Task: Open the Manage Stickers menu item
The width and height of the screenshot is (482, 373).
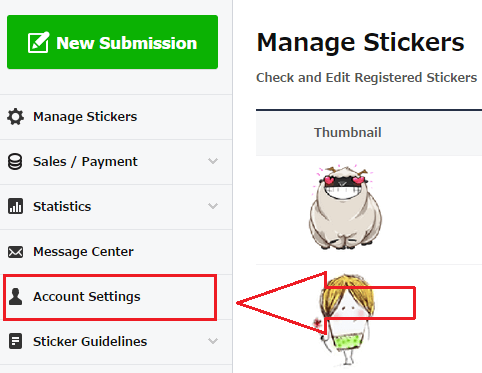Action: pyautogui.click(x=116, y=117)
